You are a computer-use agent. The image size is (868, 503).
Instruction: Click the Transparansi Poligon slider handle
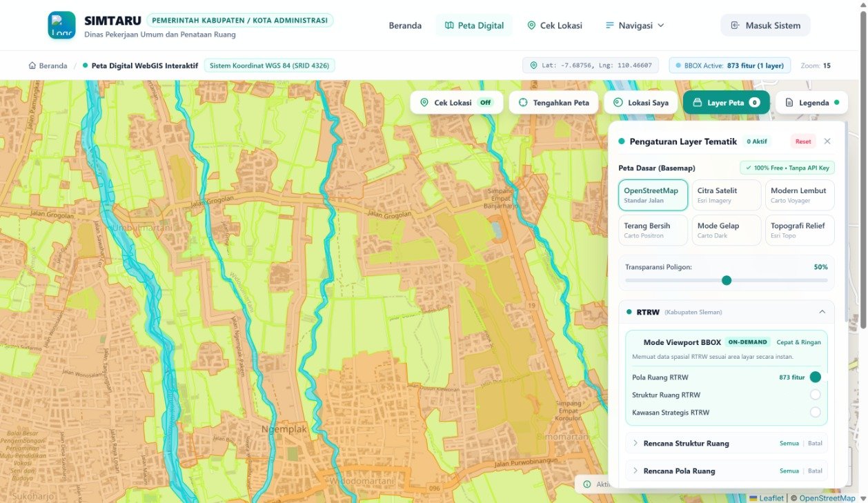coord(727,280)
